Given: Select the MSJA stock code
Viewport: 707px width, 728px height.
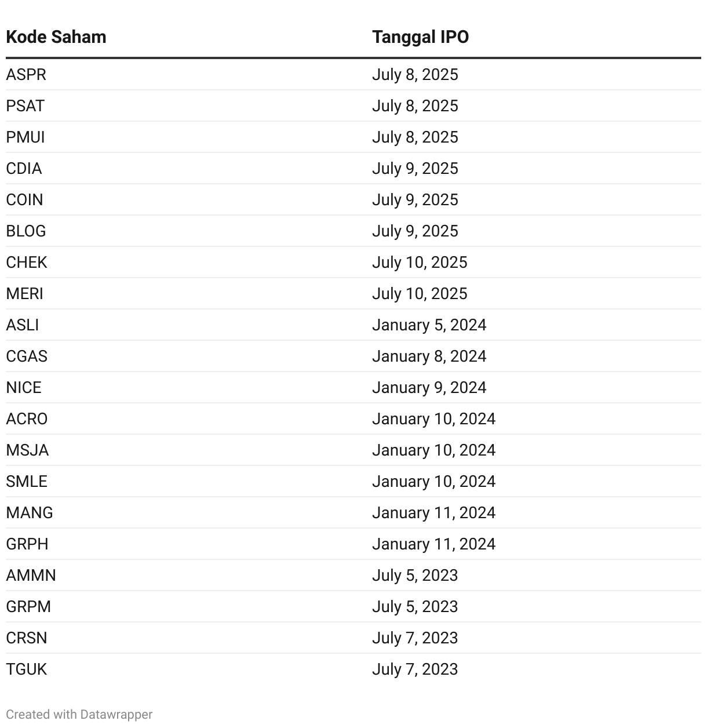Looking at the screenshot, I should tap(27, 450).
